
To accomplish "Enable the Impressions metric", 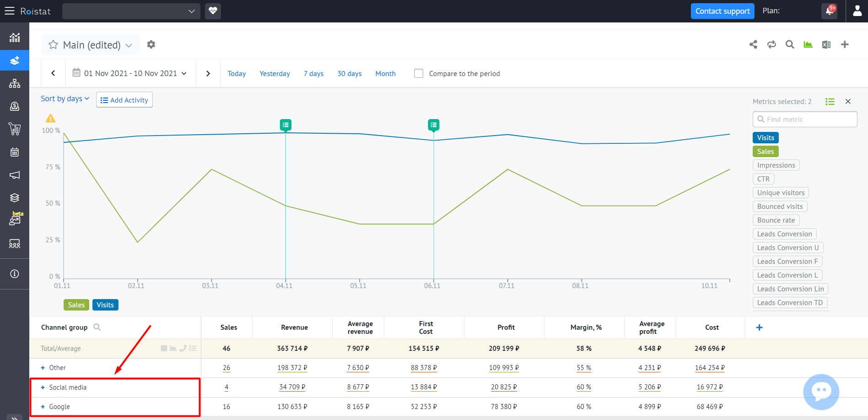I will point(776,165).
